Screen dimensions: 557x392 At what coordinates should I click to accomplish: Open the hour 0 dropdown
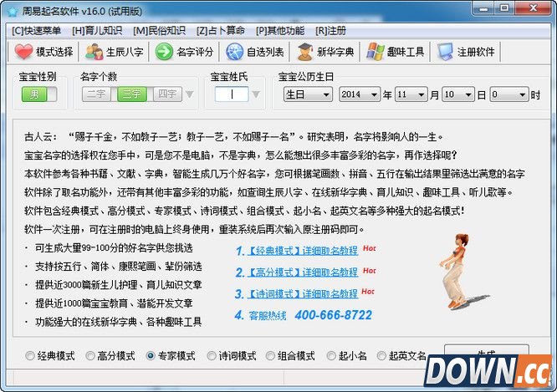[x=509, y=94]
